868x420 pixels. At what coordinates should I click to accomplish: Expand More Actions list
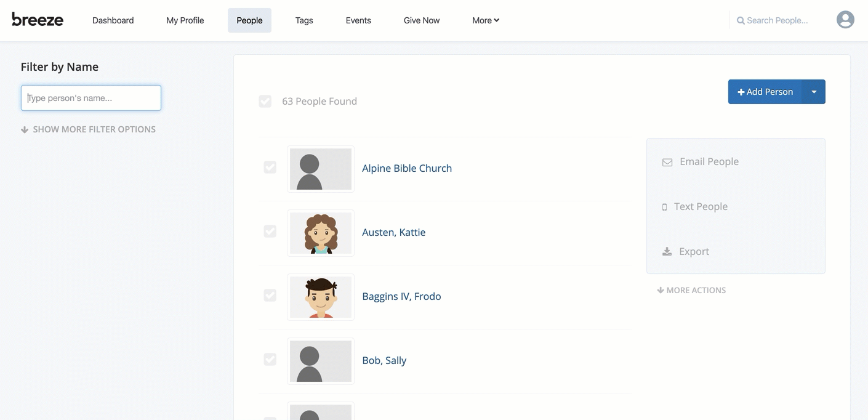pos(691,290)
